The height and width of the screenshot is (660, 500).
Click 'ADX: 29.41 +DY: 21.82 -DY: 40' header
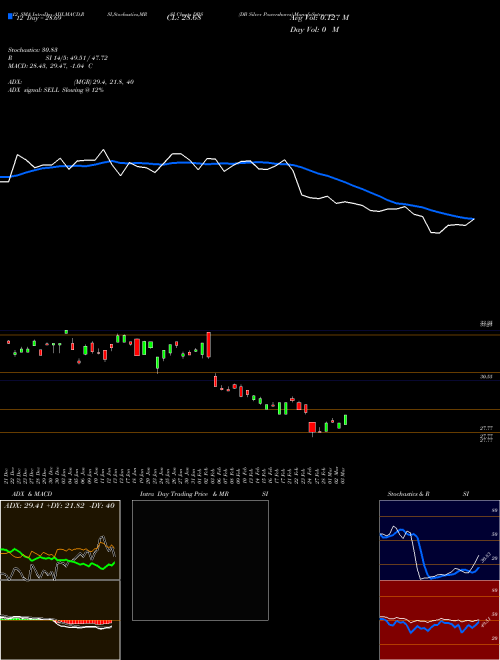59,506
